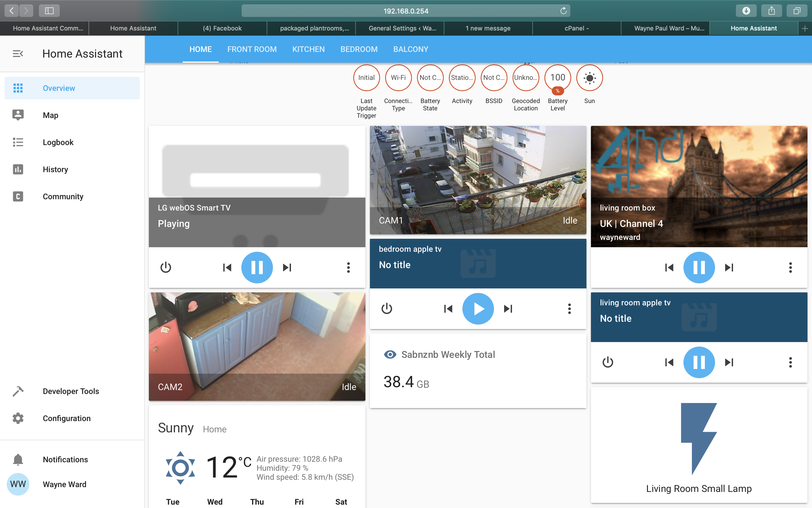Screen dimensions: 812x508
Task: Pause the living room apple tv
Action: [699, 362]
